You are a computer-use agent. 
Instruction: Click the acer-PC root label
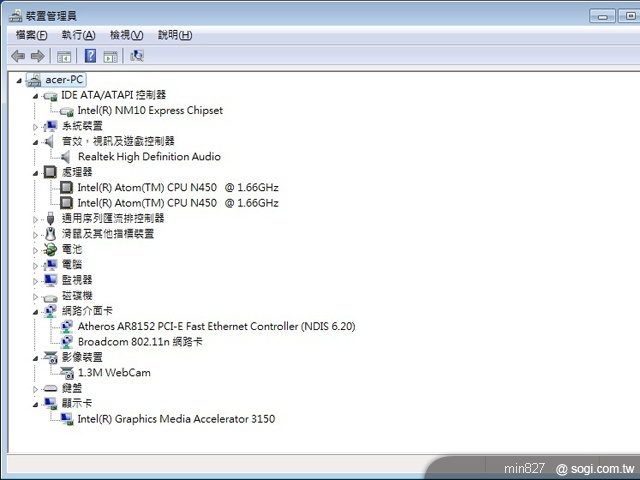pyautogui.click(x=64, y=80)
